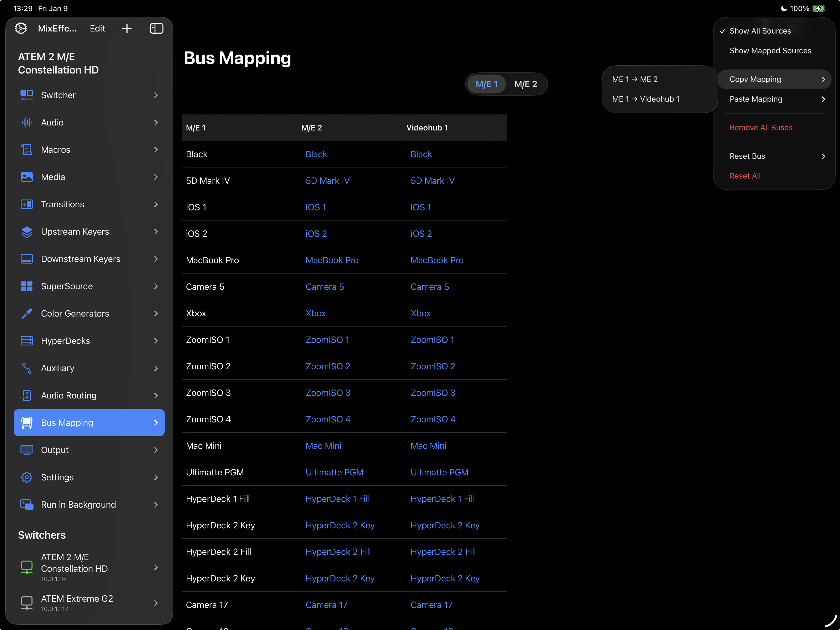Switch to the M/E 2 segment

click(526, 84)
